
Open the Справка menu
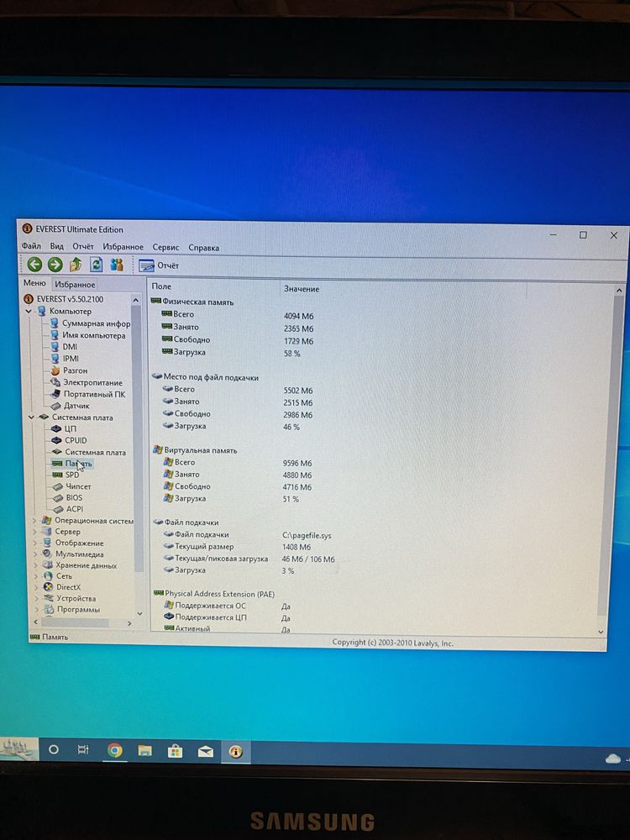coord(203,248)
